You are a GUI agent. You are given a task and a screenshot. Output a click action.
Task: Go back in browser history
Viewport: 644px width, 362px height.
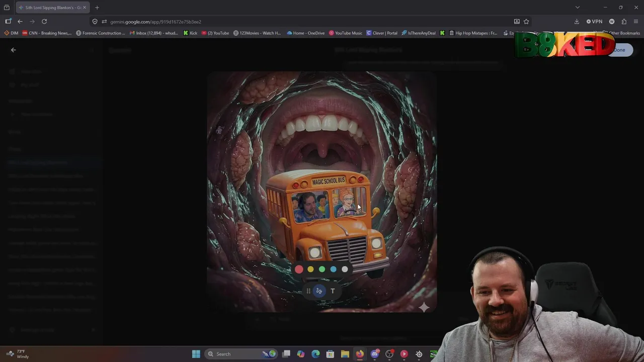pyautogui.click(x=20, y=22)
